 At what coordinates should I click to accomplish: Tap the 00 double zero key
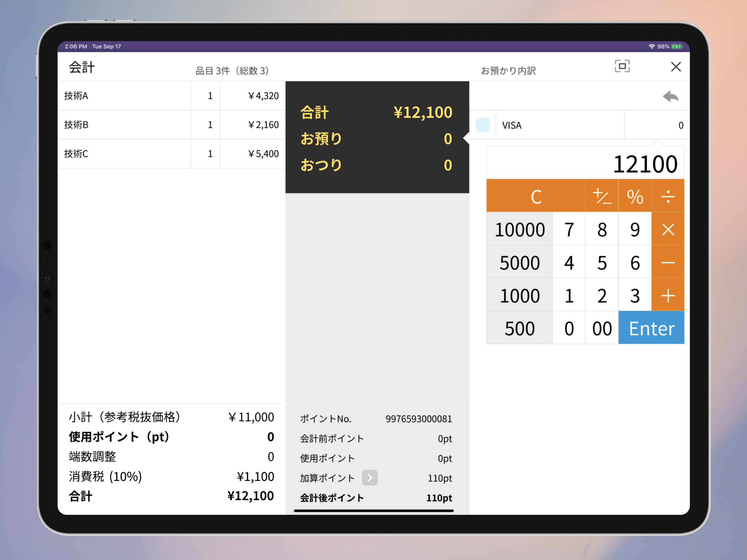tap(602, 328)
